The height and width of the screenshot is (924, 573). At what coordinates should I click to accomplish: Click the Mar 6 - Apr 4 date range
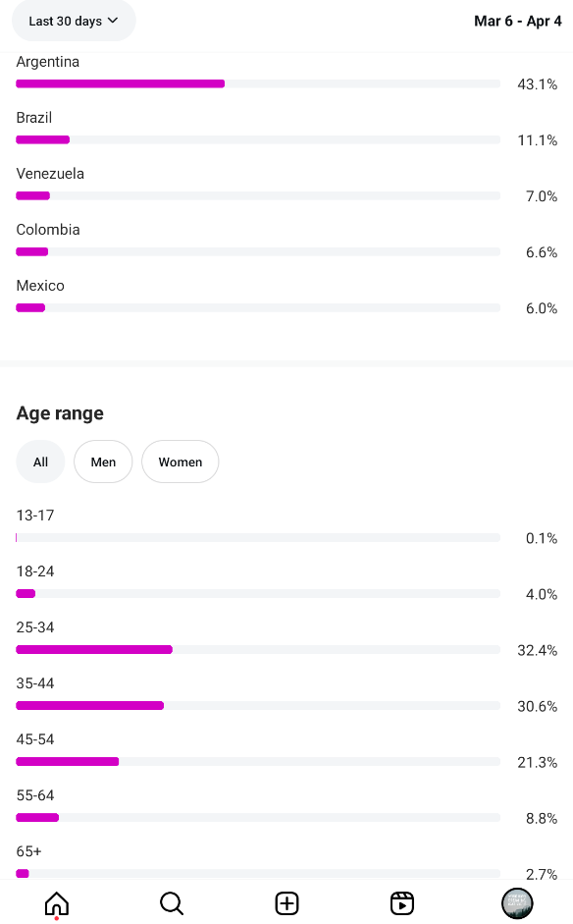tap(518, 22)
